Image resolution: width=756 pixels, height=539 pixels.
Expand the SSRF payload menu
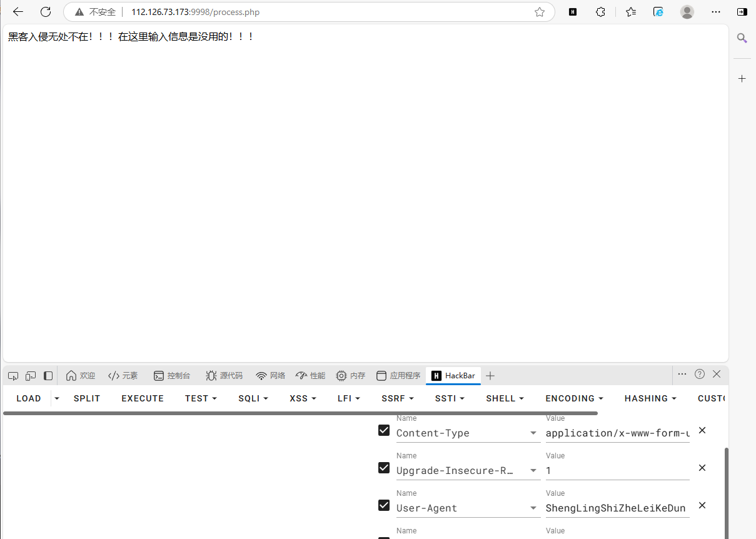pyautogui.click(x=398, y=398)
